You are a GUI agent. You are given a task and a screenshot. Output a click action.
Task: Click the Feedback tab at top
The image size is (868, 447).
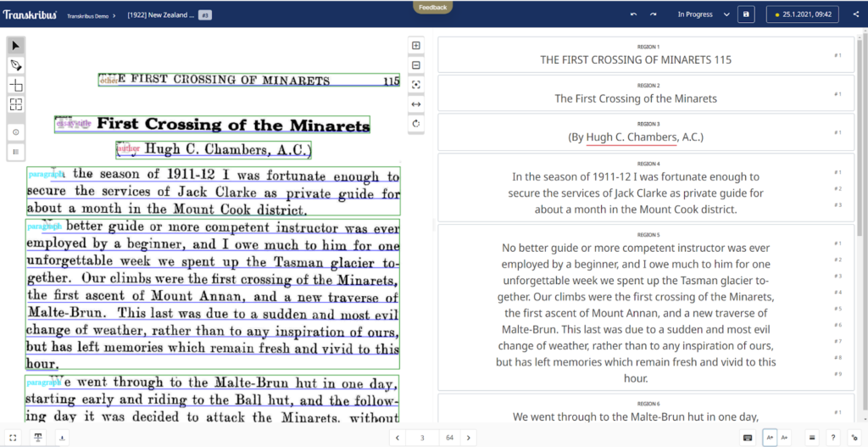(x=432, y=7)
